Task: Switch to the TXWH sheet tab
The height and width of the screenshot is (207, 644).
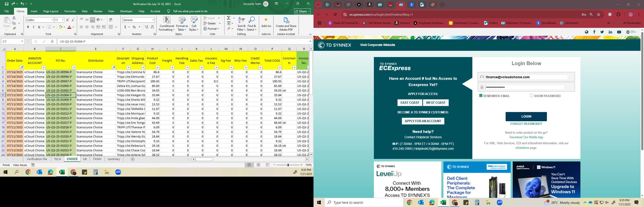Action: click(x=97, y=159)
